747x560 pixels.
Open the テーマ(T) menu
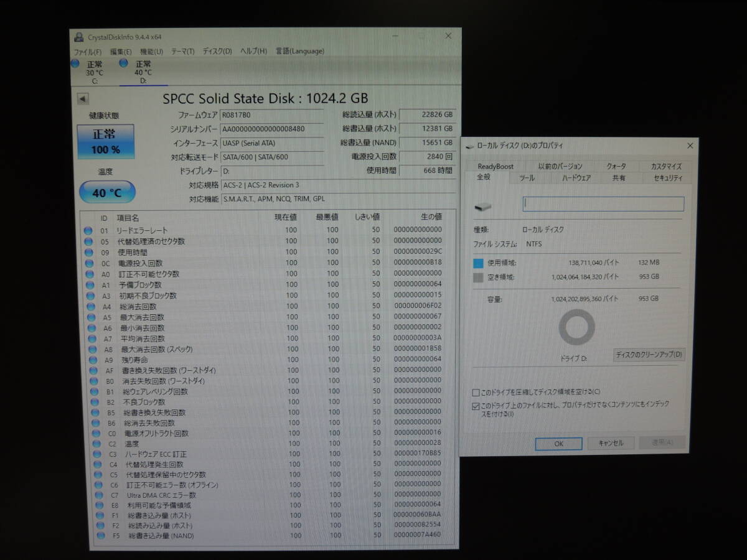[182, 51]
